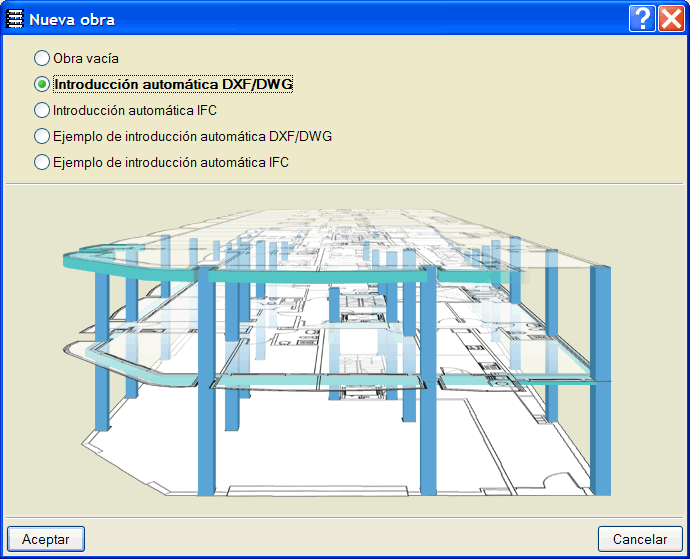Image resolution: width=690 pixels, height=559 pixels.
Task: Click the 'Ejemplo de introducción automática DXF/DWG' text
Action: [x=192, y=136]
